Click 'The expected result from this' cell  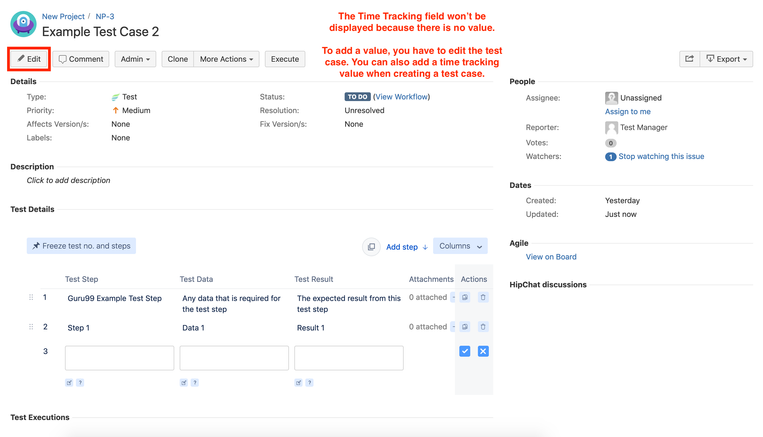click(348, 304)
